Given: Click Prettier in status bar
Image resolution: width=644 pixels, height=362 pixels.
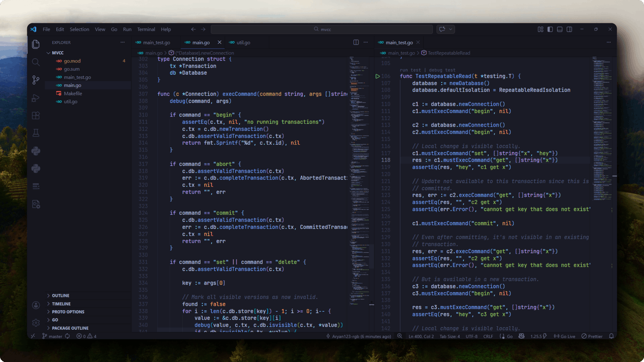Looking at the screenshot, I should click(592, 336).
